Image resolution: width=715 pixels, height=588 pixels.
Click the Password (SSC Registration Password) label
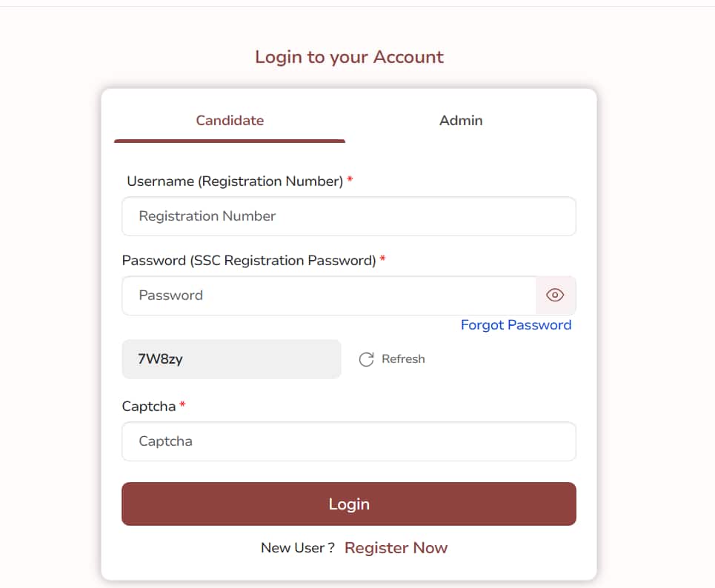click(249, 261)
